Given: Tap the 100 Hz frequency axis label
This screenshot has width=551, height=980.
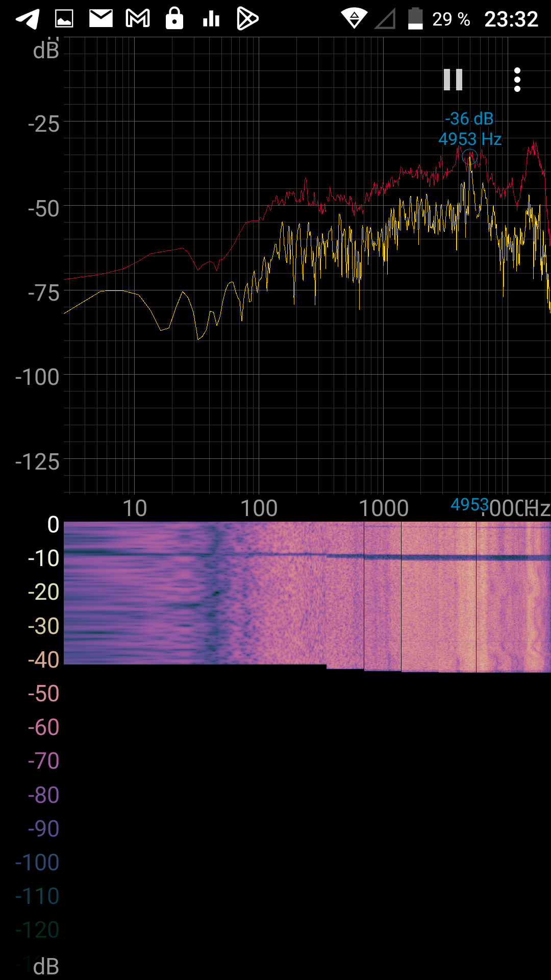Looking at the screenshot, I should (x=259, y=508).
